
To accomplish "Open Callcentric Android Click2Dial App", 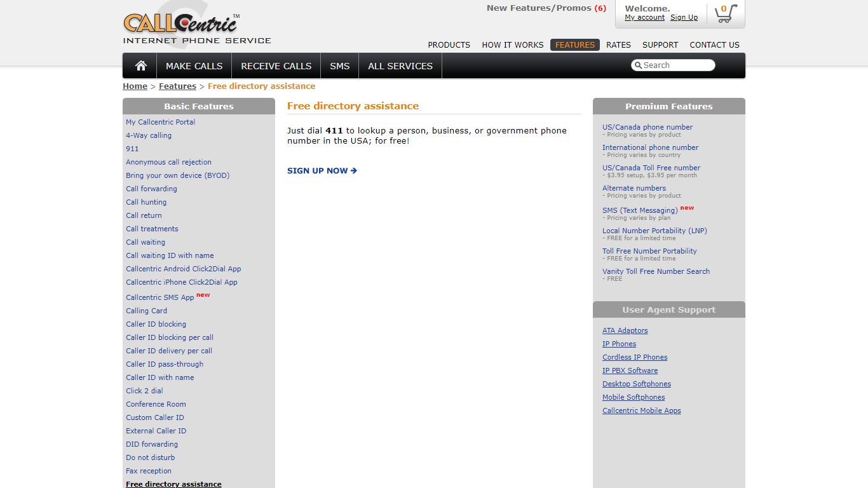I will 184,269.
